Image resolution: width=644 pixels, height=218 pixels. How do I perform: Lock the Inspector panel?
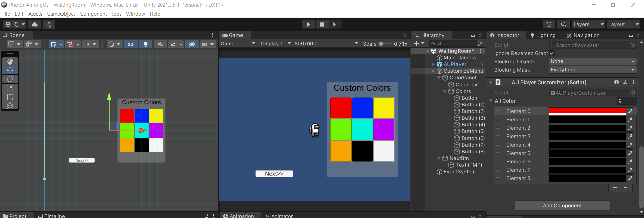click(631, 35)
